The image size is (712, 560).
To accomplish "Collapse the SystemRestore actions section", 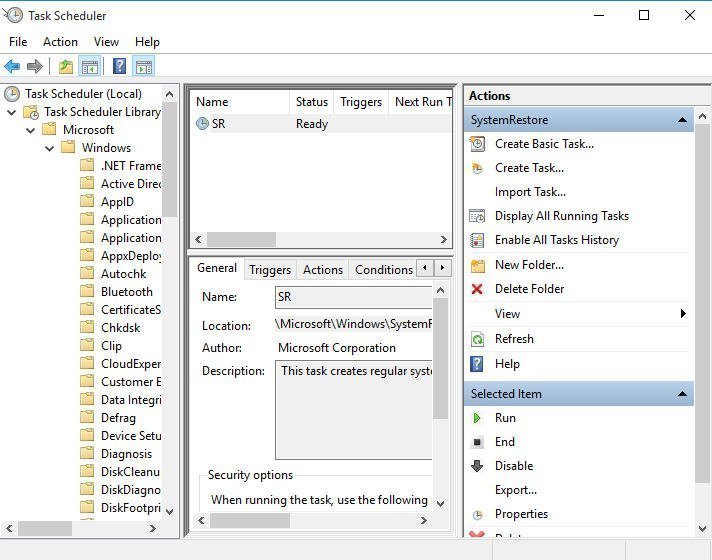I will pyautogui.click(x=682, y=120).
